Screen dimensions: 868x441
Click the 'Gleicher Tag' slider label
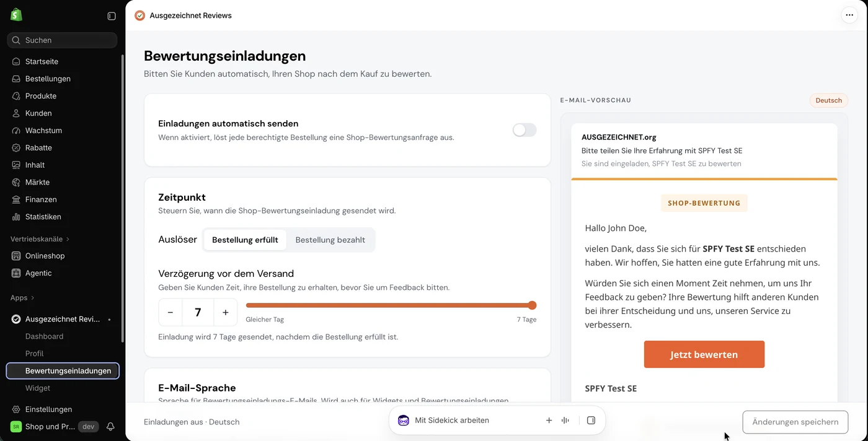(265, 320)
